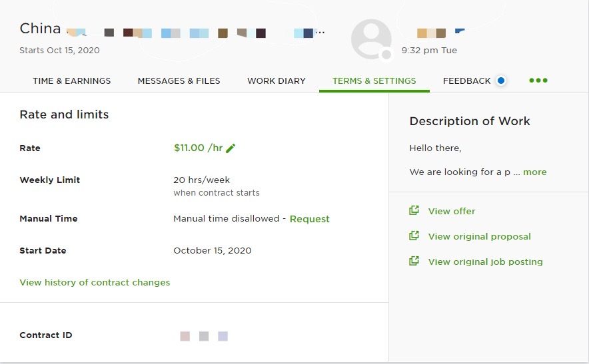Click the Rate and limits heading
The width and height of the screenshot is (589, 364).
click(x=64, y=114)
